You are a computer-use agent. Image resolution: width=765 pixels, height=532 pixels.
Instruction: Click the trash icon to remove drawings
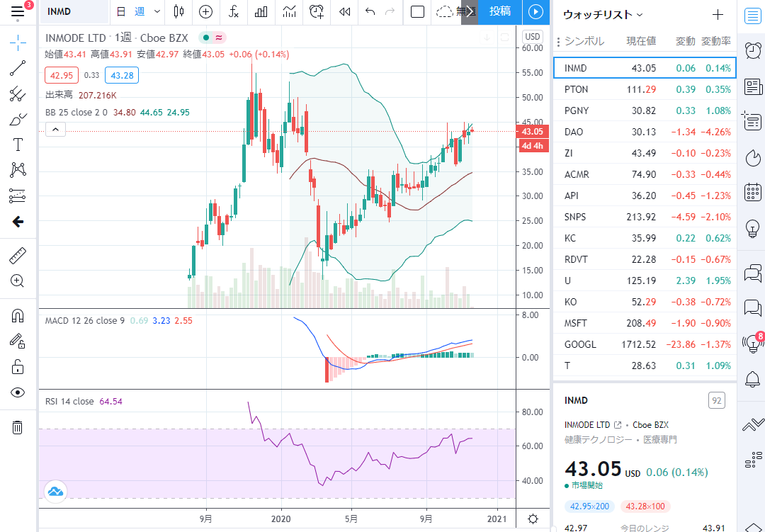[18, 428]
